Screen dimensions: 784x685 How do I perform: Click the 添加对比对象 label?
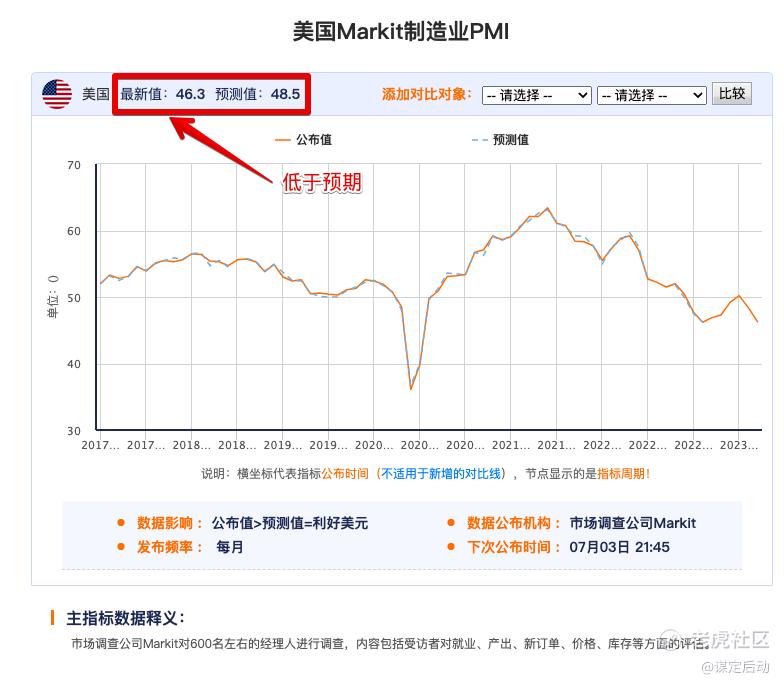pos(426,94)
